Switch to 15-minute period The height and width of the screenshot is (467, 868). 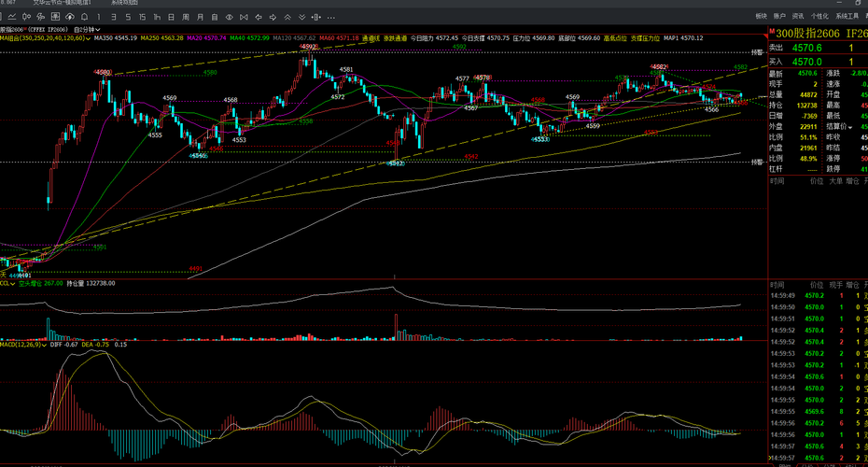142,17
